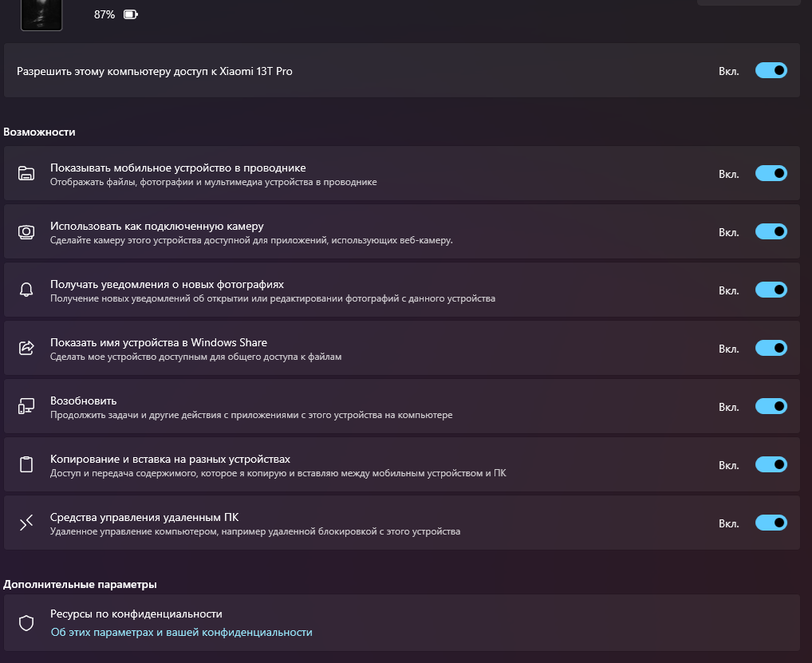The height and width of the screenshot is (663, 812).
Task: Open 'Об этих параметрах и вашей конфиденциальности' link
Action: tap(181, 633)
